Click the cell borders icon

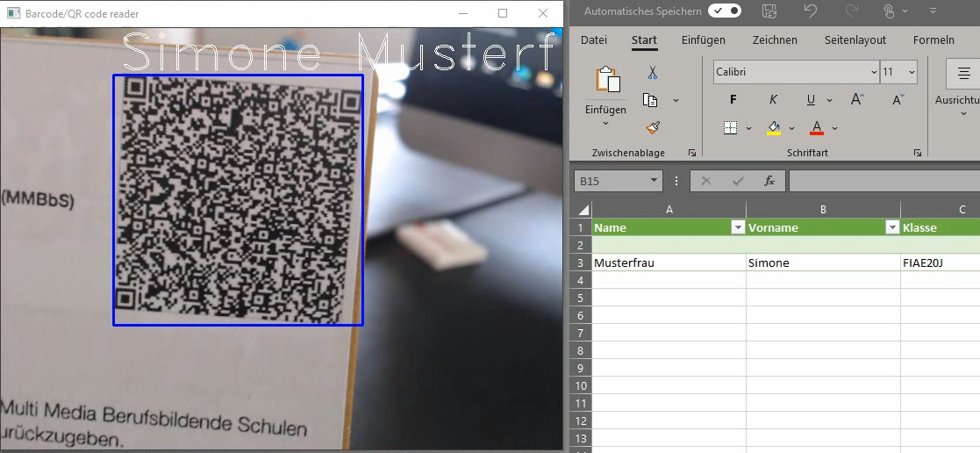click(x=730, y=127)
